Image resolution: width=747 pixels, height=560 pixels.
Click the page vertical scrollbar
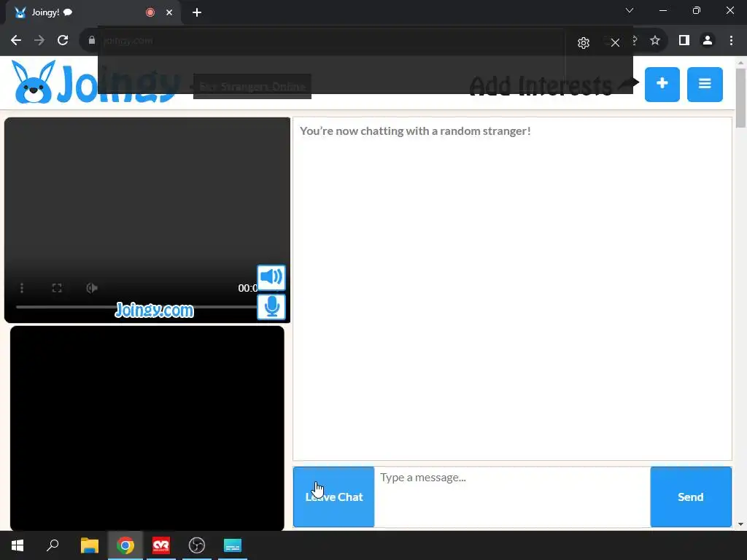(x=740, y=98)
